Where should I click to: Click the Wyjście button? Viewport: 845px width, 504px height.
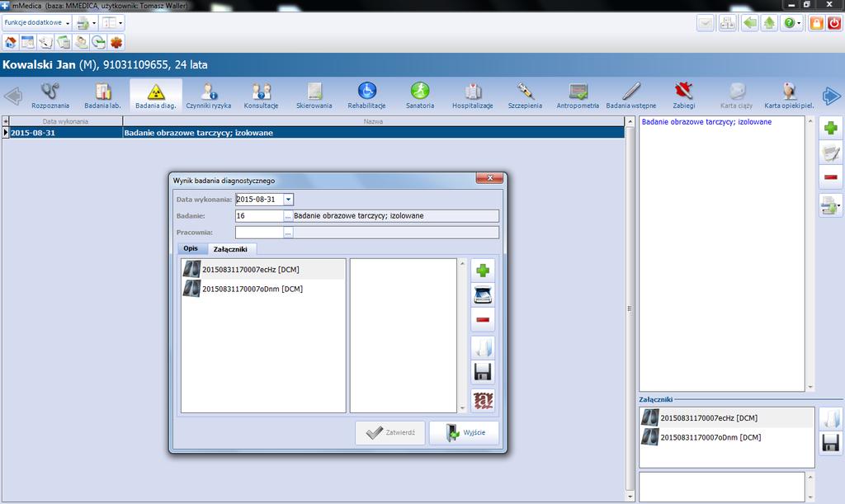(x=464, y=432)
